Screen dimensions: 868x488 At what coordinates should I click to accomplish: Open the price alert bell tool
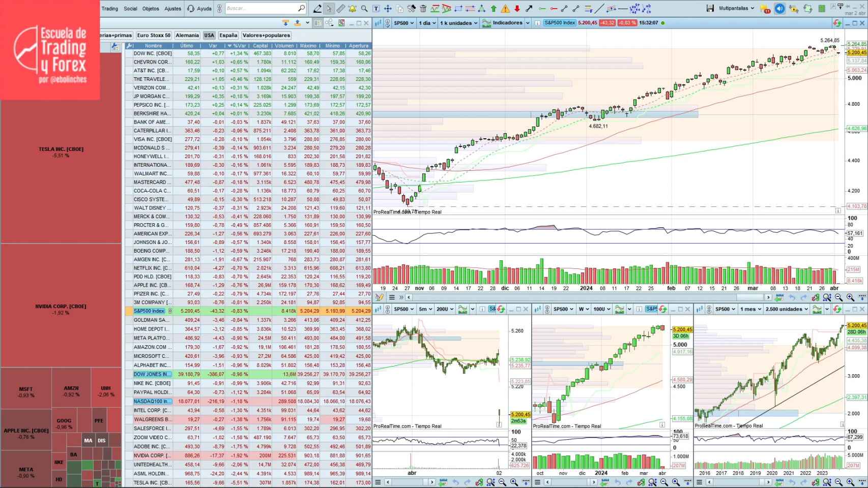tap(352, 9)
